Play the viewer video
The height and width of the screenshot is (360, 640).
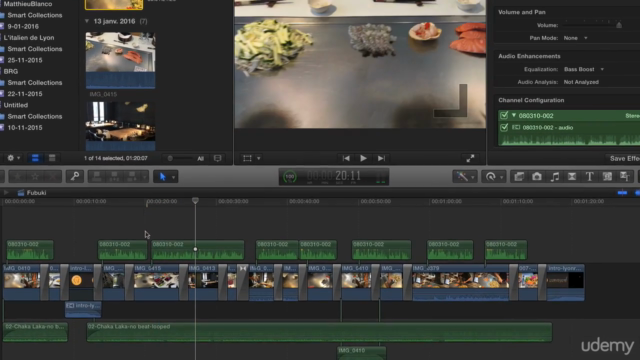(363, 158)
